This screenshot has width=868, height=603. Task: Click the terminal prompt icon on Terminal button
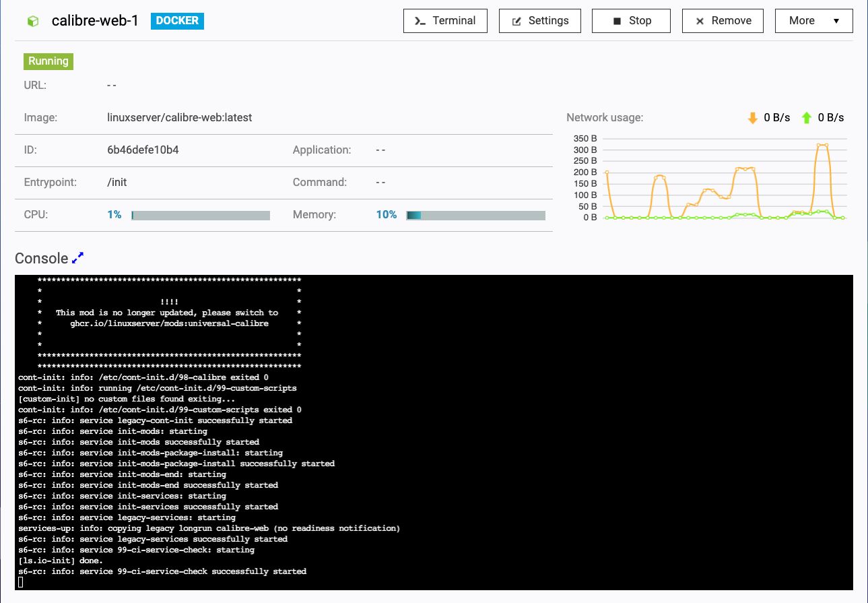[418, 21]
